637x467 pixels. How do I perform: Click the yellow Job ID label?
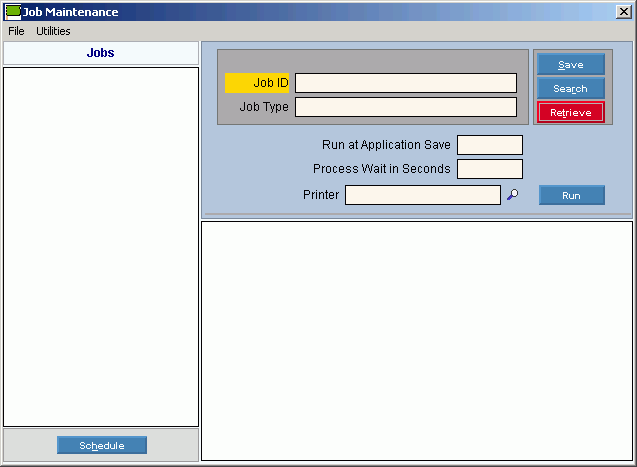[x=258, y=83]
